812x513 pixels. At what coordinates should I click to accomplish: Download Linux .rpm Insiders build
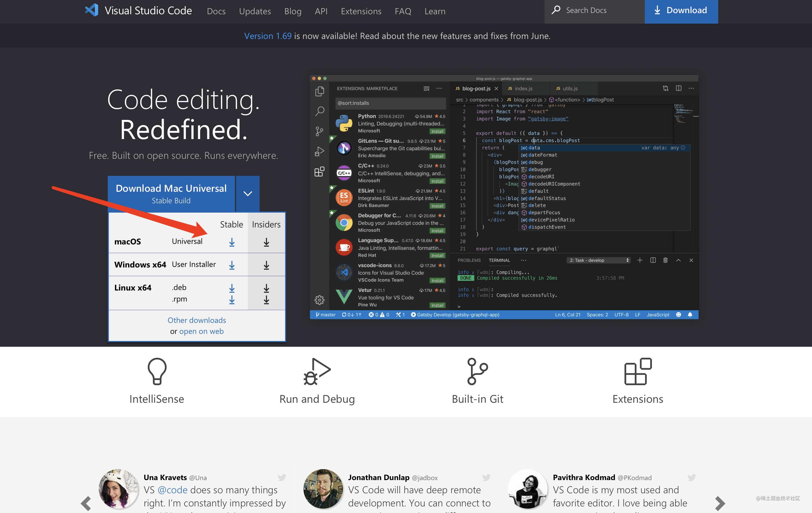pyautogui.click(x=266, y=300)
